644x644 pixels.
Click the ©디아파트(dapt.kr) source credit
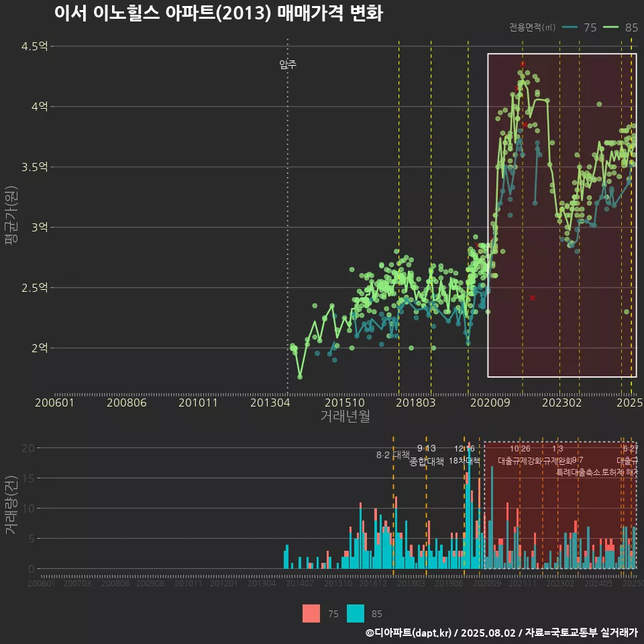[409, 633]
